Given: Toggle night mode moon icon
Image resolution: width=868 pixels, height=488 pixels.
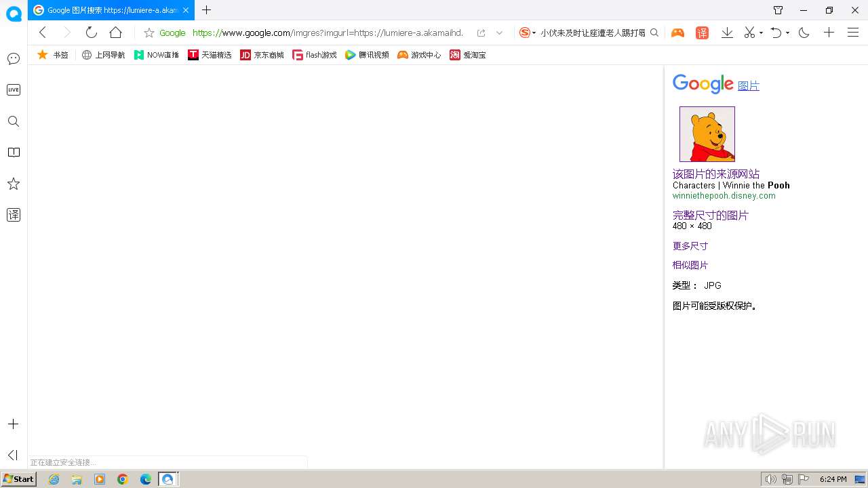Looking at the screenshot, I should (x=804, y=33).
